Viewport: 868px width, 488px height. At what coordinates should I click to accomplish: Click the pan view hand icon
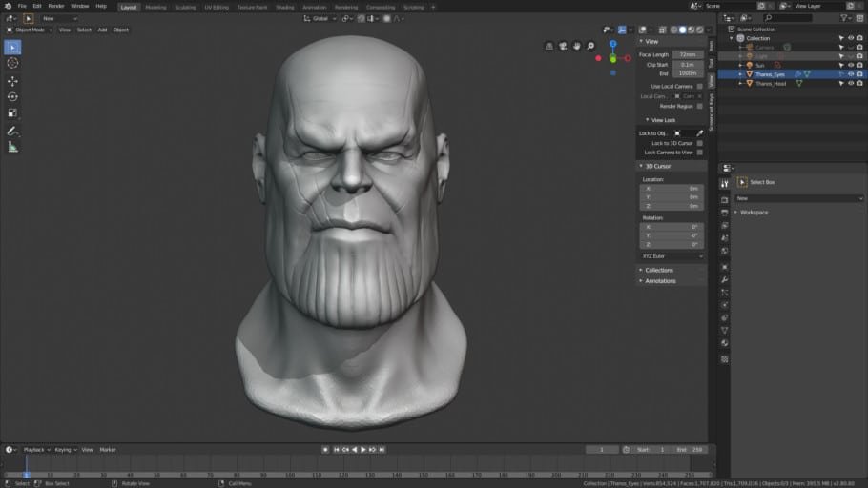pos(577,46)
